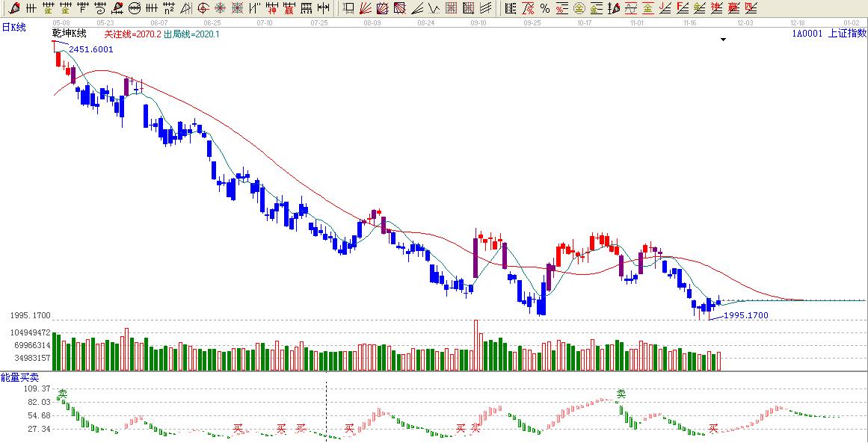The width and height of the screenshot is (868, 443).
Task: Click the 08-09 date on time axis
Action: click(x=372, y=23)
